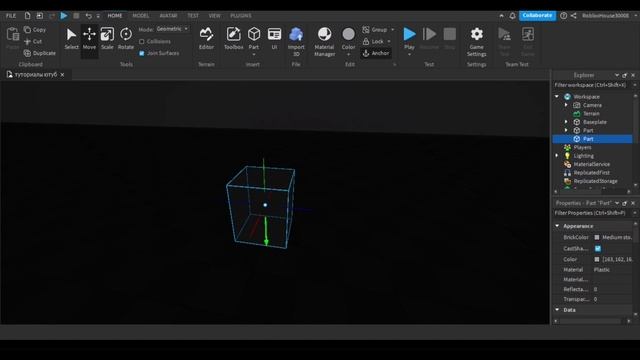Click the undo arrow icon
640x360 pixels.
[88, 16]
